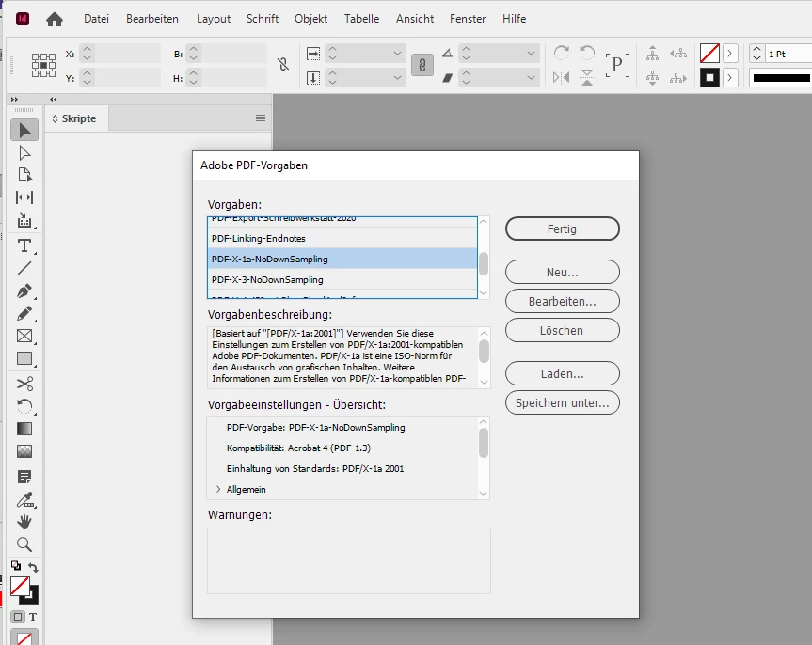
Task: Select the Skripte panel tab
Action: pos(76,118)
